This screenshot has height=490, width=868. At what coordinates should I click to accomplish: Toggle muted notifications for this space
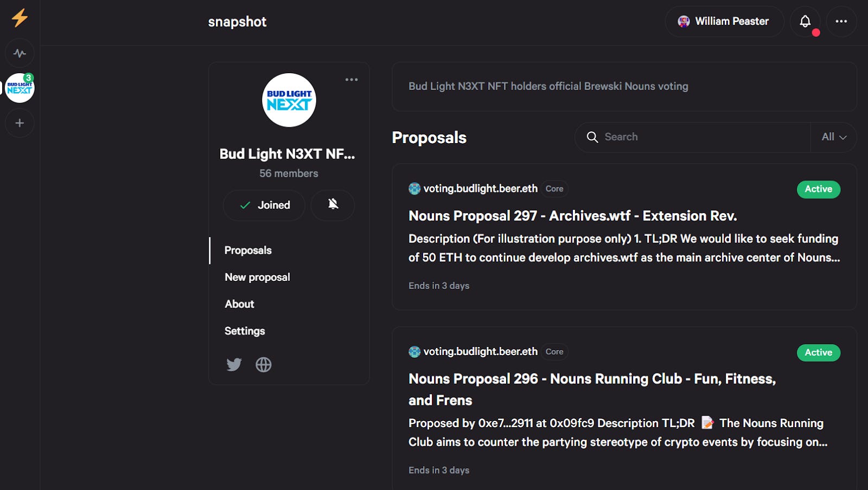[333, 204]
